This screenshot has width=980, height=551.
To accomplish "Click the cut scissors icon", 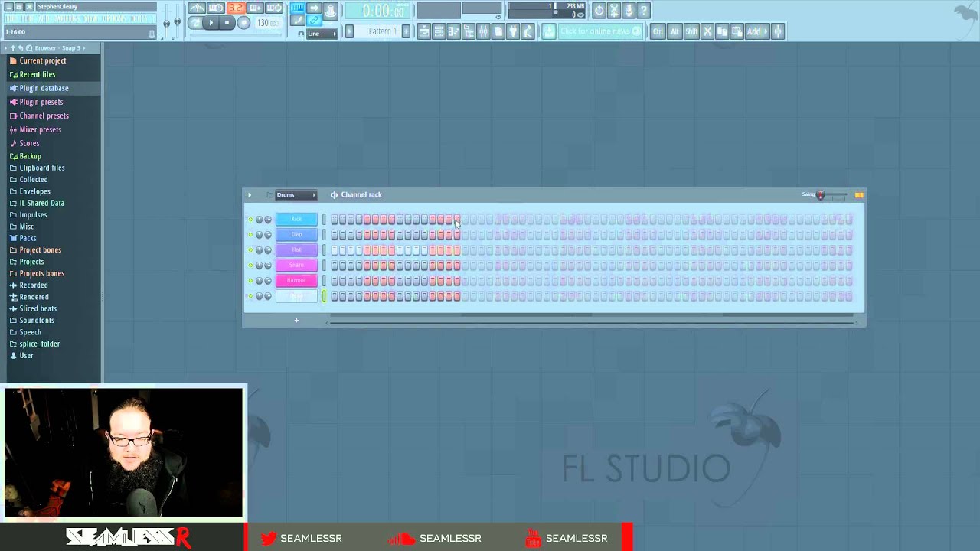I will point(707,31).
